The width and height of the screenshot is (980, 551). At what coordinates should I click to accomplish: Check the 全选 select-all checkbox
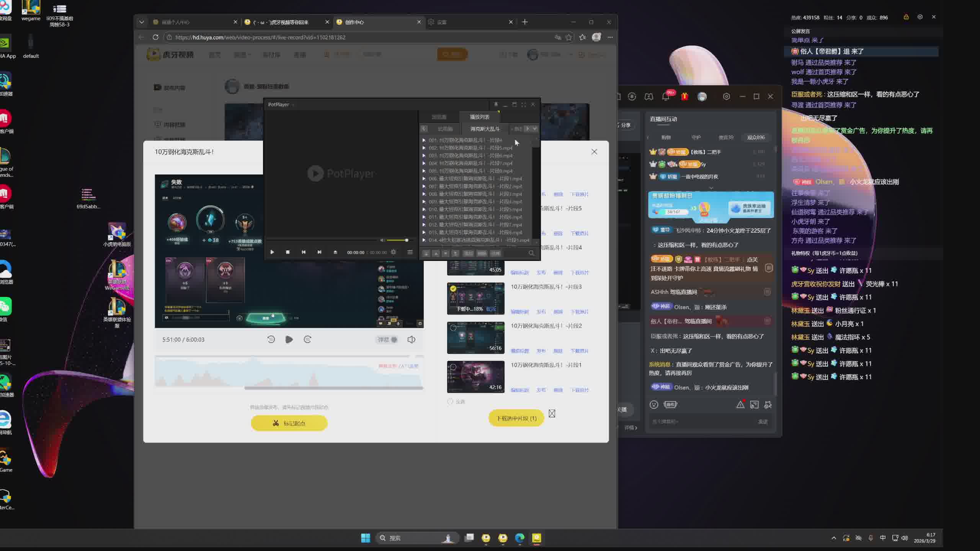point(450,401)
